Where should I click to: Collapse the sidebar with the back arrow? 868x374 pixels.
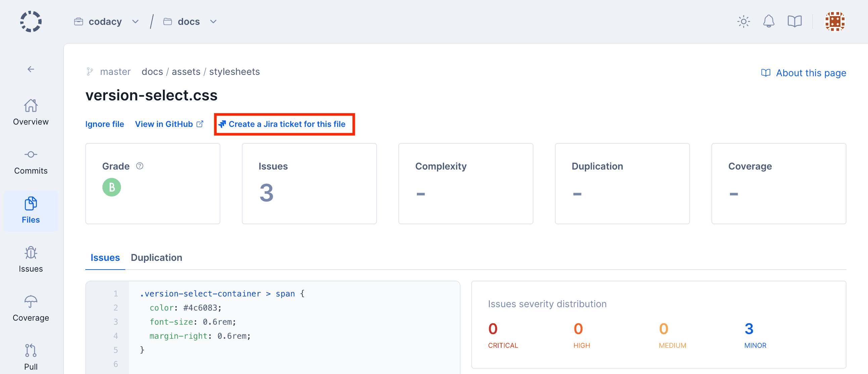pos(31,69)
